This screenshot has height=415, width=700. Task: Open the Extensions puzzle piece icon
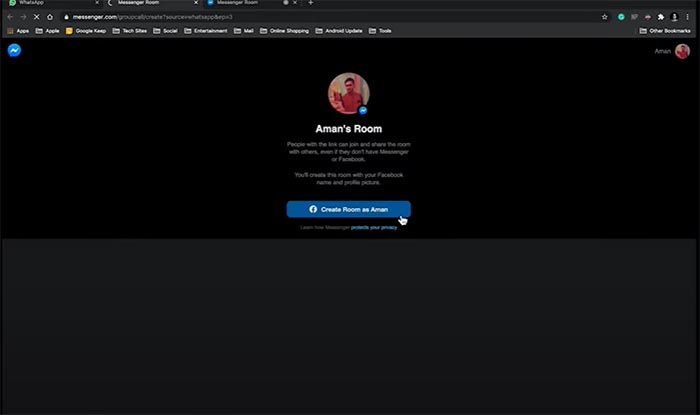coord(661,17)
